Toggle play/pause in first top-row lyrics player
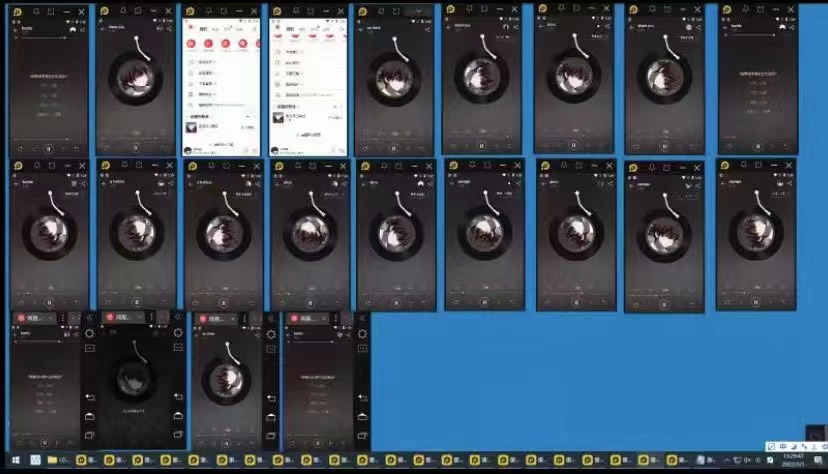The height and width of the screenshot is (474, 828). 48,149
